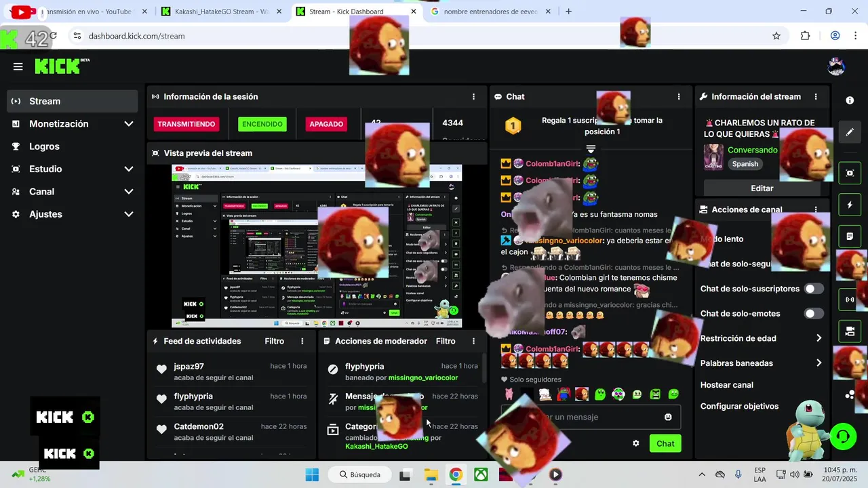Click Hostear canal

(727, 385)
